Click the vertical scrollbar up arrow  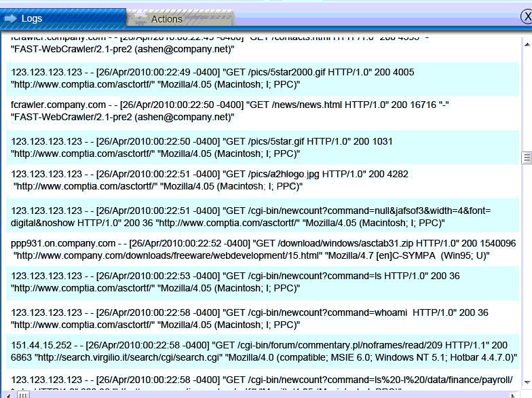point(527,43)
